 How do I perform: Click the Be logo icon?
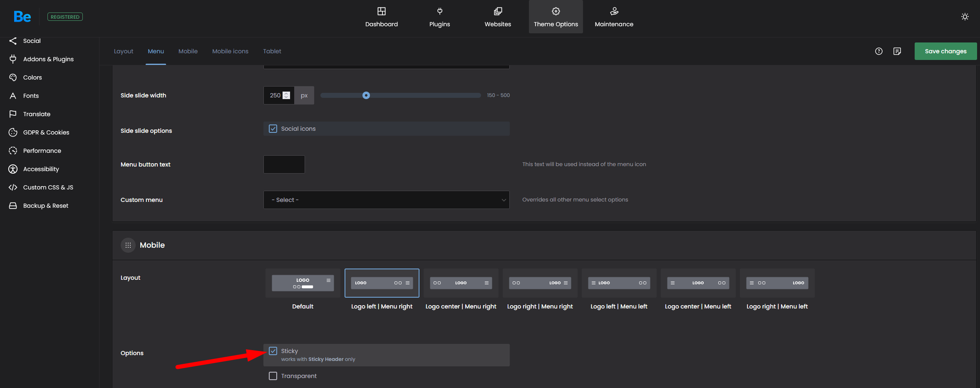point(22,17)
